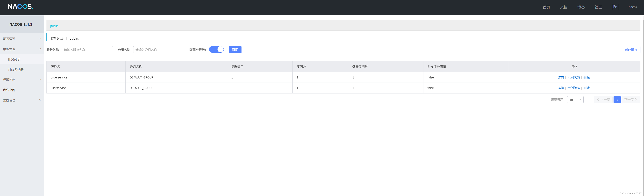Collapse the 服务管理 menu
The height and width of the screenshot is (196, 644).
pyautogui.click(x=22, y=49)
